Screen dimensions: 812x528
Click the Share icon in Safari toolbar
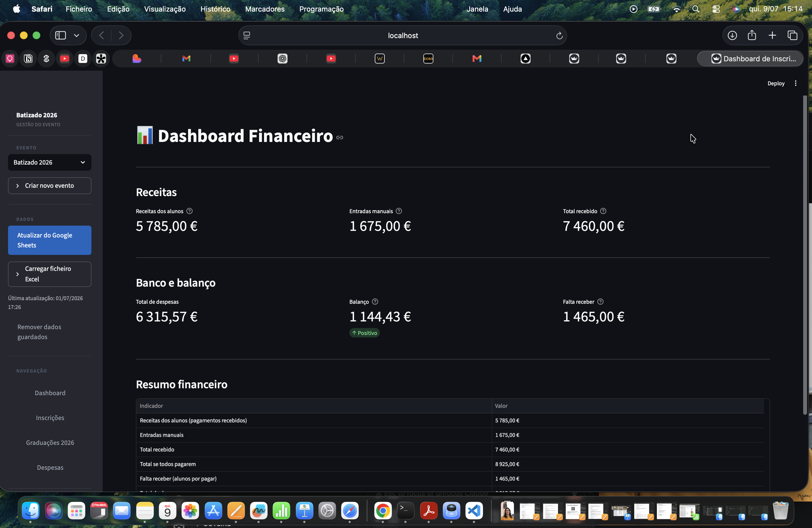click(x=752, y=35)
